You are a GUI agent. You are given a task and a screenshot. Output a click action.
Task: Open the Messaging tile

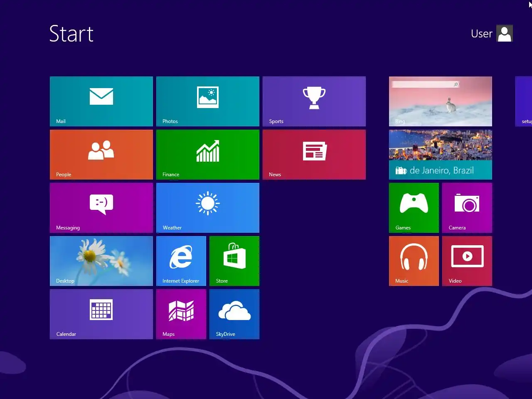click(x=101, y=208)
